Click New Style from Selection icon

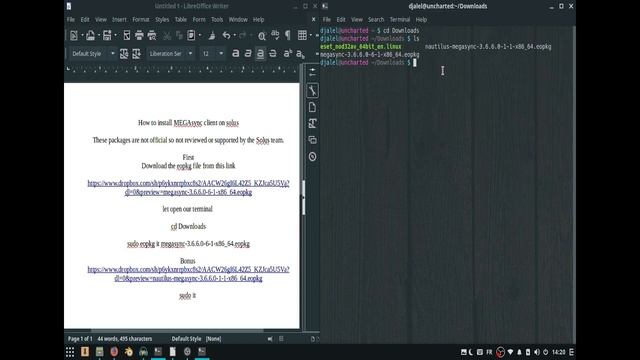(136, 53)
